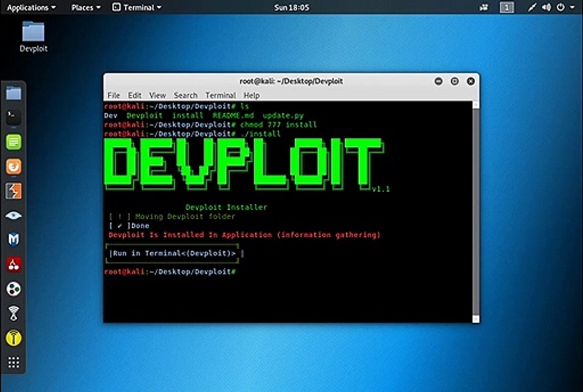This screenshot has width=583, height=392.
Task: Open the power menu icon
Action: (x=561, y=8)
